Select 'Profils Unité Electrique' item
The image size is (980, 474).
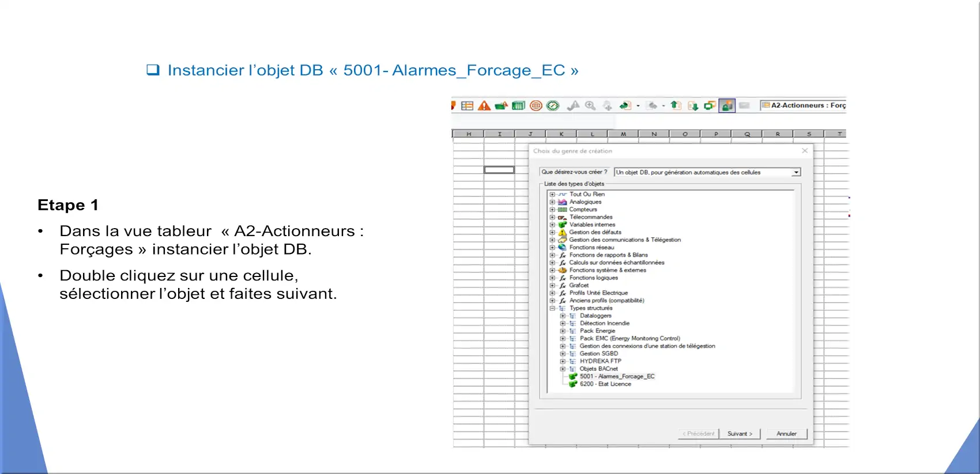click(x=598, y=293)
